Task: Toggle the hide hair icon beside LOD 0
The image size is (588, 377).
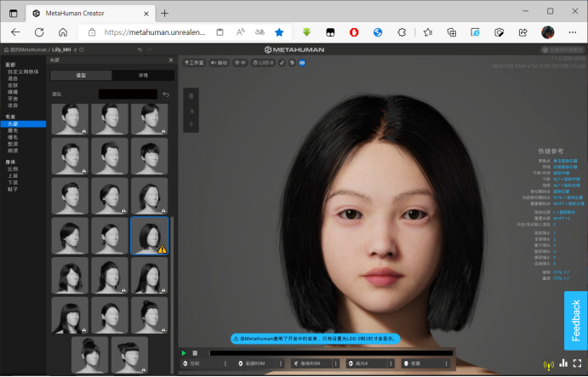Action: [x=282, y=63]
